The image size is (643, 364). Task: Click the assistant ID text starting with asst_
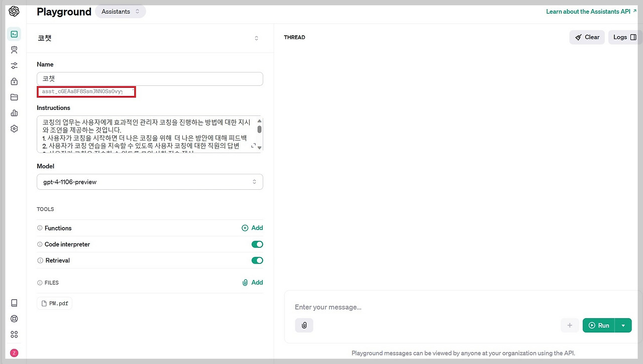(82, 92)
